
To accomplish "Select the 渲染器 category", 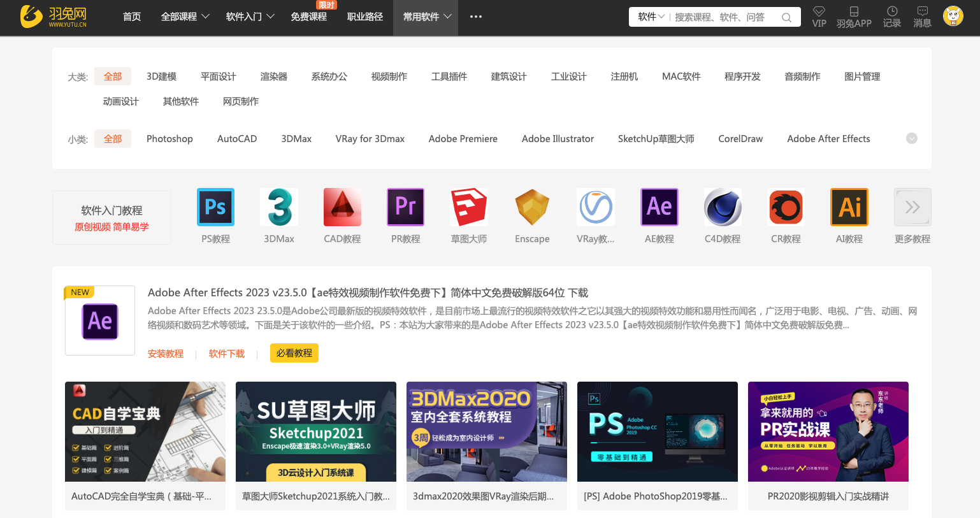I will (x=274, y=76).
